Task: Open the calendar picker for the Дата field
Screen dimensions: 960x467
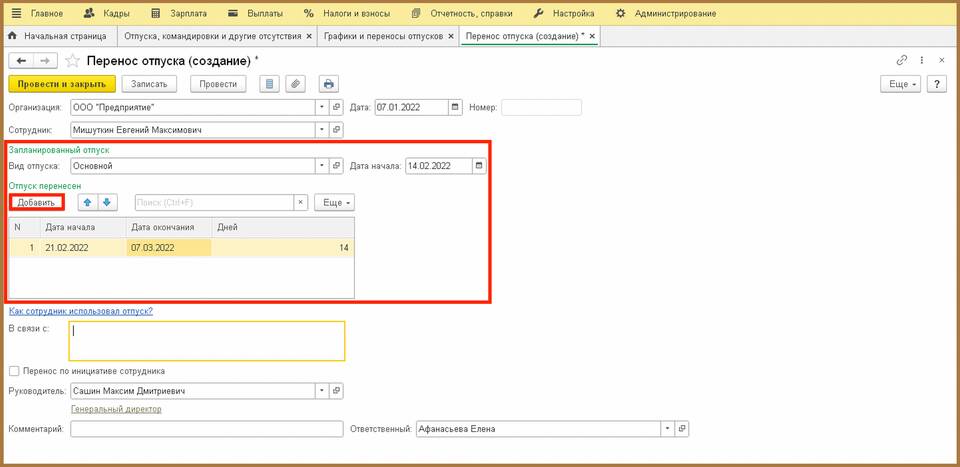Action: 456,107
